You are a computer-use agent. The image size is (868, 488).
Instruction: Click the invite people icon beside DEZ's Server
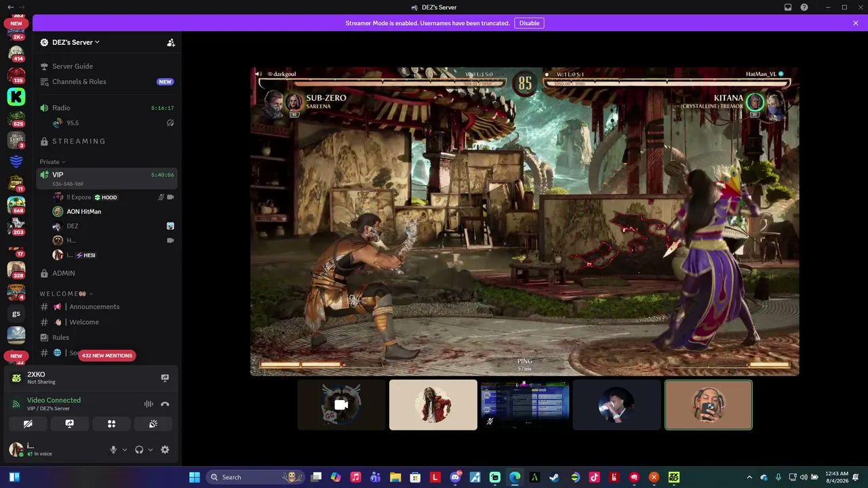(x=171, y=42)
